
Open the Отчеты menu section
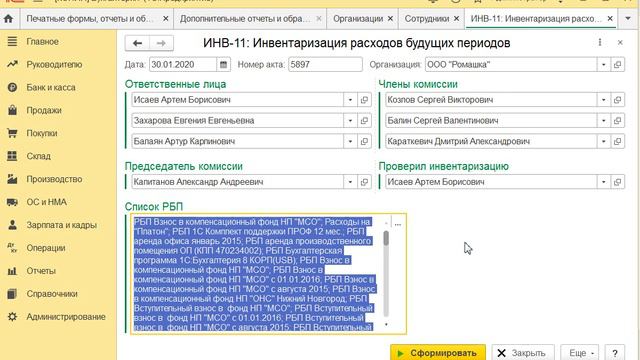click(x=41, y=271)
